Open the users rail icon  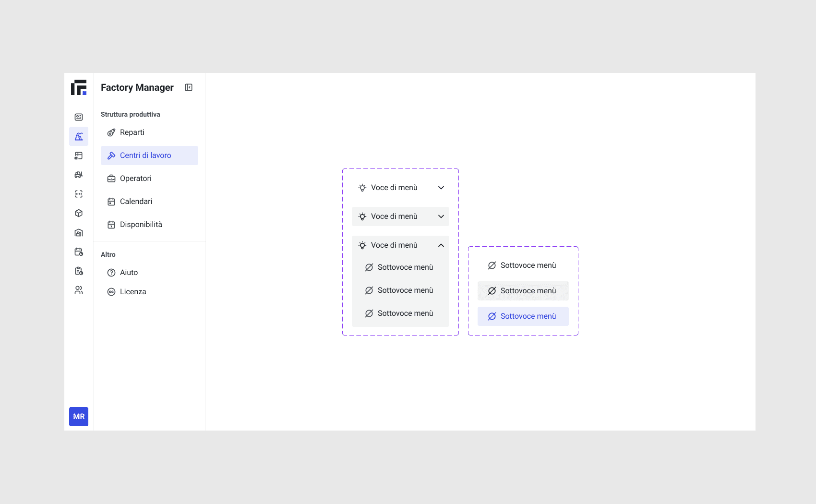tap(79, 290)
